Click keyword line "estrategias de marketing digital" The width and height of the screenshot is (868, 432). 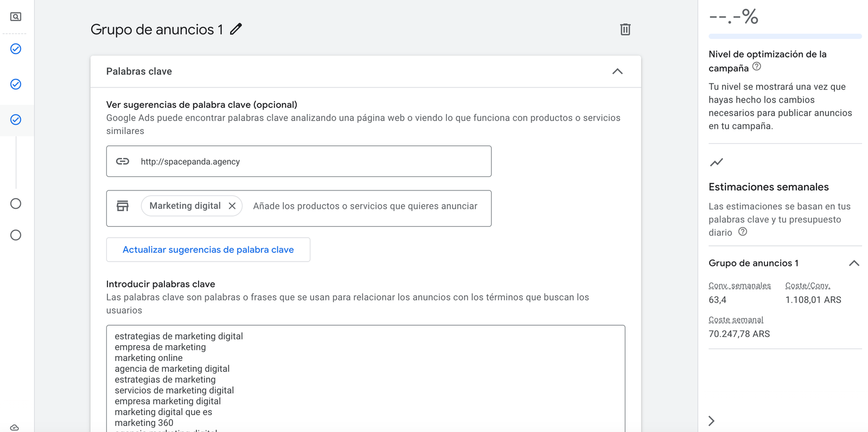coord(179,336)
